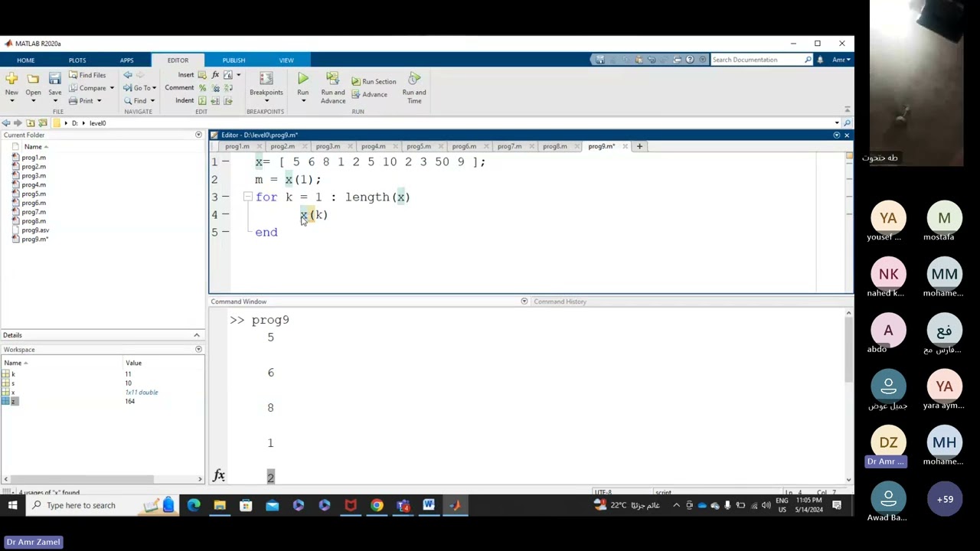Add a new editor tab with plus
Viewport: 980px width, 551px height.
[639, 146]
